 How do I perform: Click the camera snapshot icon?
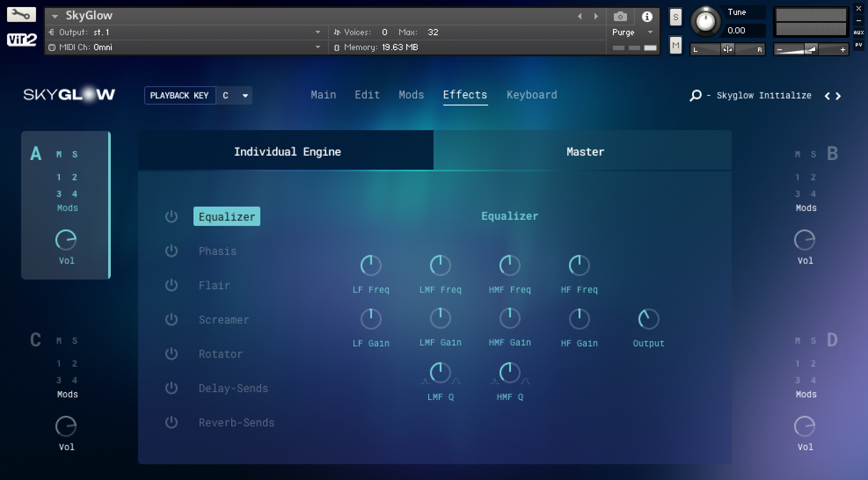click(x=620, y=17)
